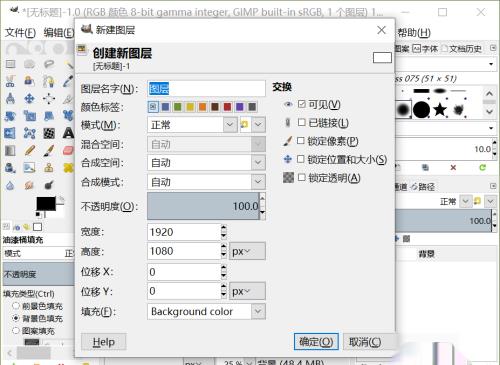Click the red X delete brush icon
This screenshot has width=500, height=365.
click(x=453, y=167)
